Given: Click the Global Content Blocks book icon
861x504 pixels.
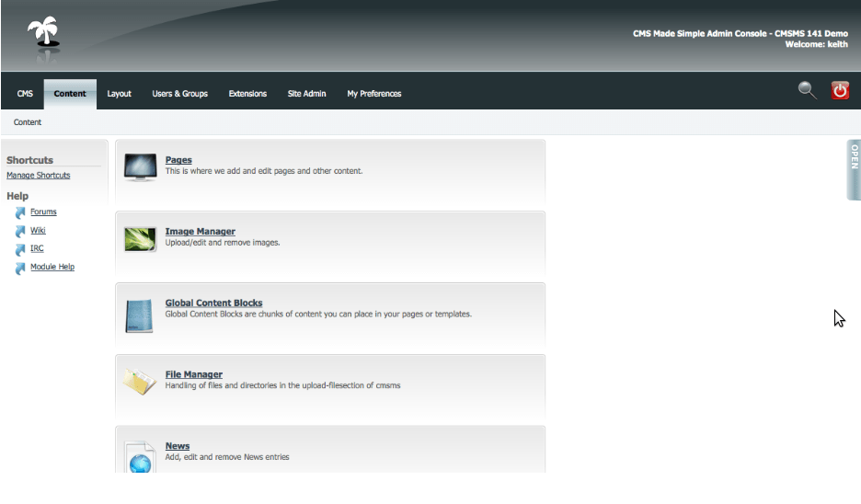Looking at the screenshot, I should coord(139,315).
